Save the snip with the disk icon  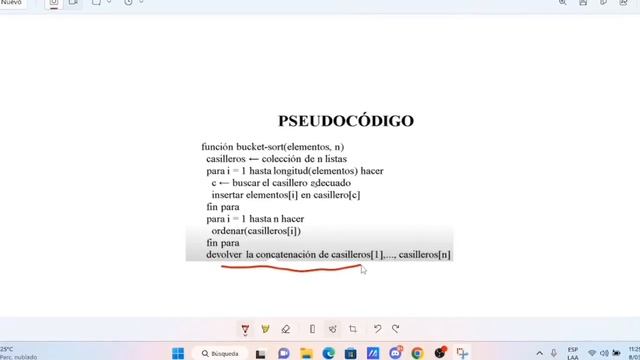[583, 3]
